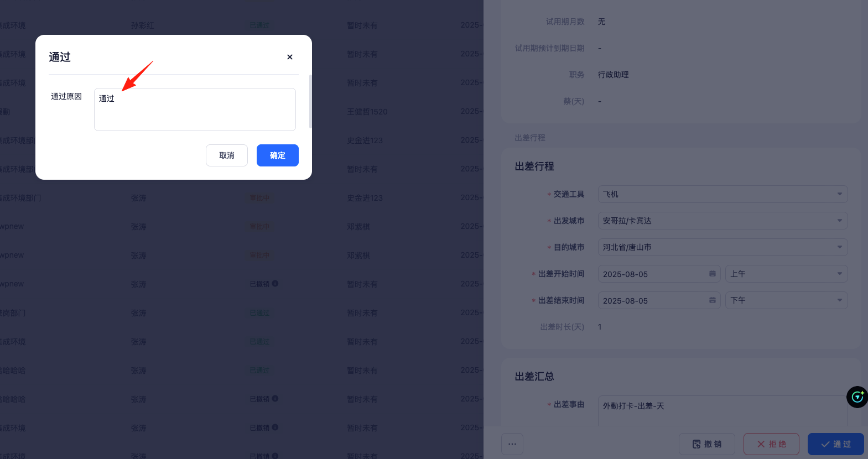Open the 目的城市 dropdown
The height and width of the screenshot is (459, 868).
(x=723, y=247)
